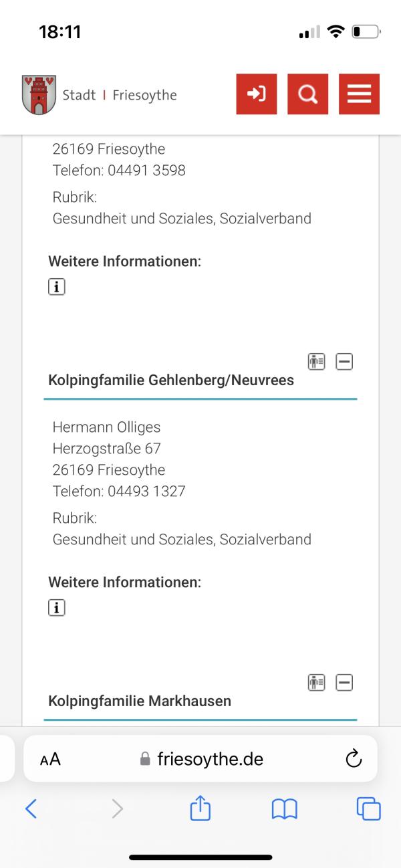
Task: Collapse the Kolpingfamilie Markhausen entry
Action: (344, 683)
